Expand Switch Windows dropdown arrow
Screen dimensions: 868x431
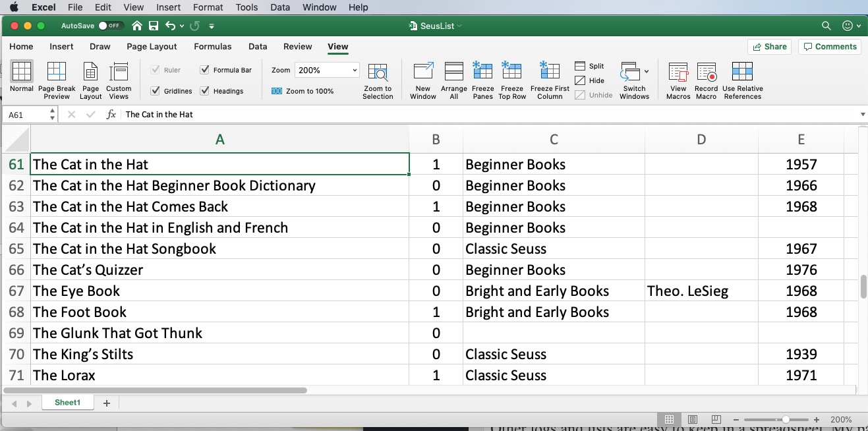coord(647,71)
